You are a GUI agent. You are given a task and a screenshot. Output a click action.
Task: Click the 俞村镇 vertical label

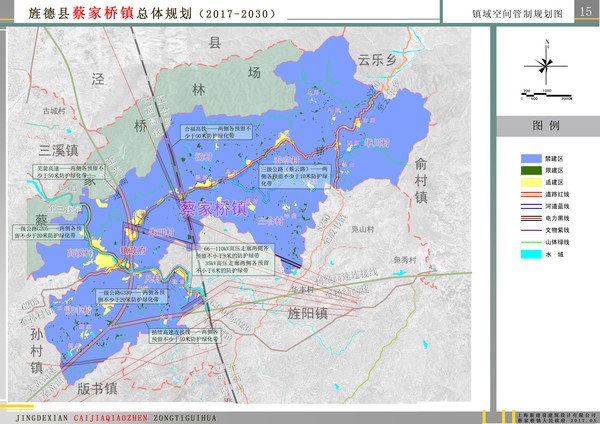pyautogui.click(x=421, y=181)
